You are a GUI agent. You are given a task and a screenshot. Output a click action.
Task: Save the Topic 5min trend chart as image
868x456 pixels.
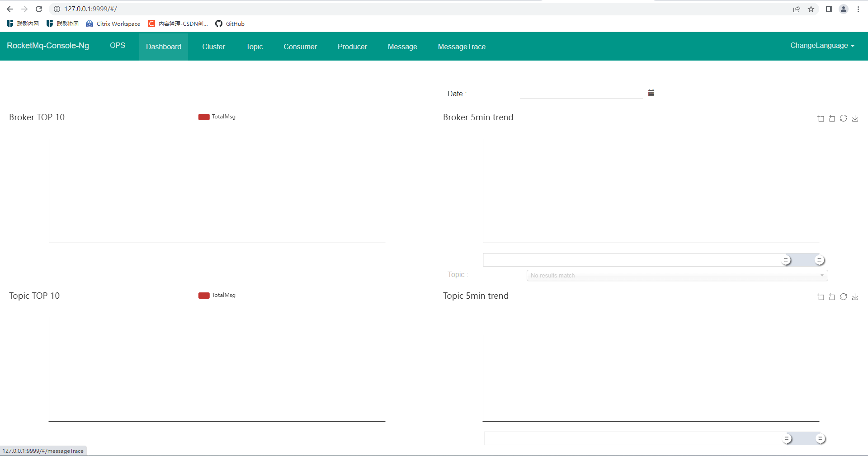click(855, 297)
